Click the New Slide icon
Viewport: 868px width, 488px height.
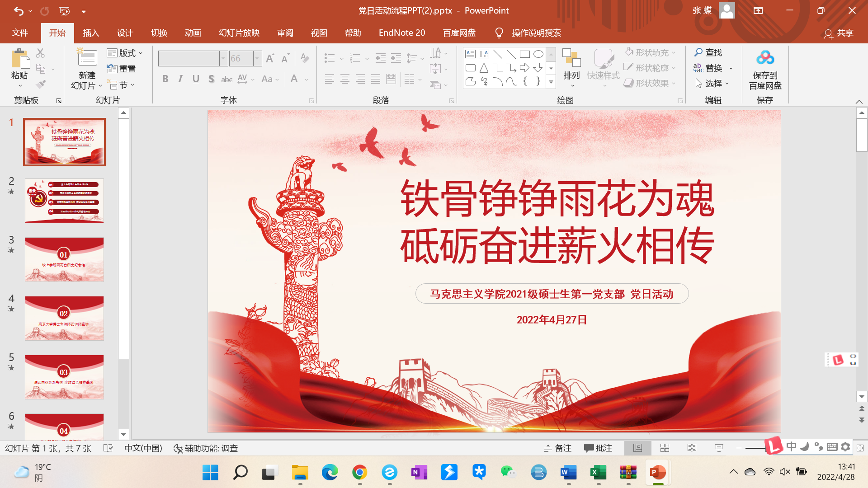[87, 59]
